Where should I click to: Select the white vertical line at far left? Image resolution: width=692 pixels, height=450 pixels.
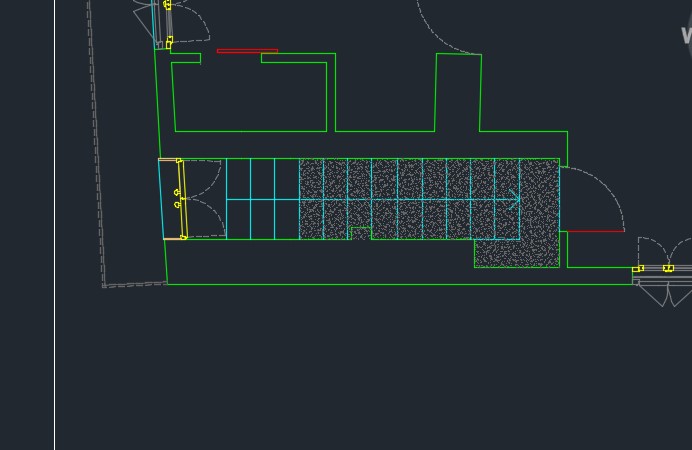55,225
